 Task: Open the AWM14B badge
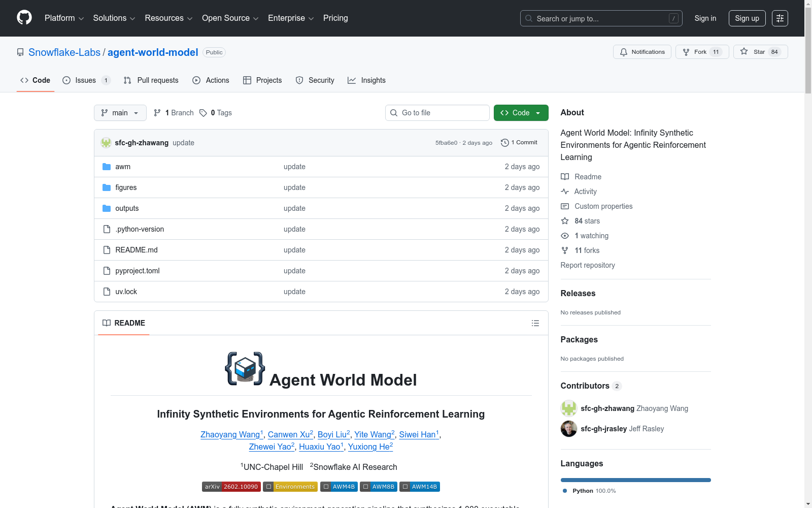pos(420,487)
